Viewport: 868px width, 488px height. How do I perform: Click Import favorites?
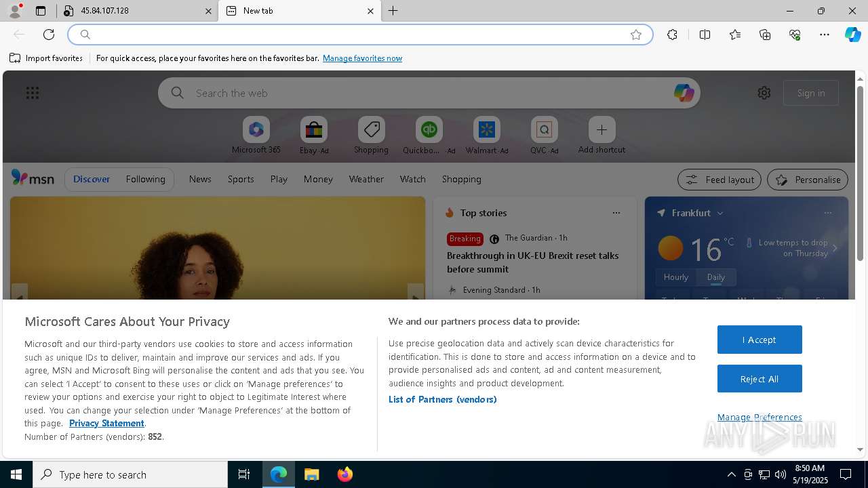tap(46, 58)
